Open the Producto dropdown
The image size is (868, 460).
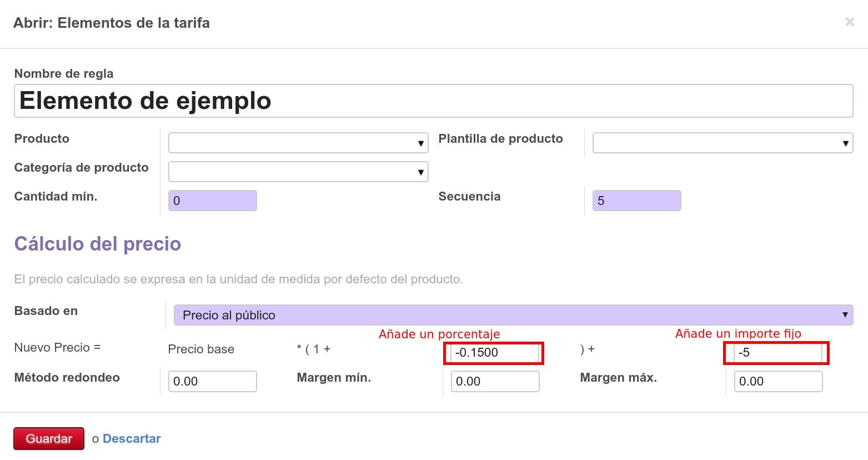(294, 143)
